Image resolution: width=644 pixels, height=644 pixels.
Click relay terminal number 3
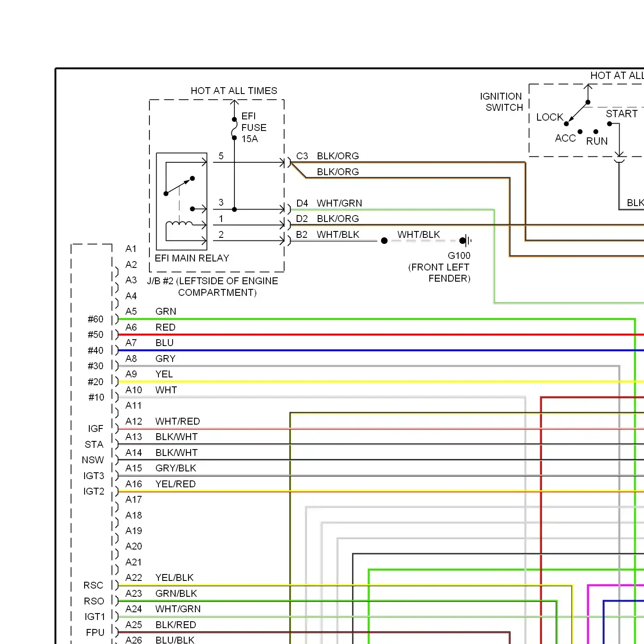221,202
